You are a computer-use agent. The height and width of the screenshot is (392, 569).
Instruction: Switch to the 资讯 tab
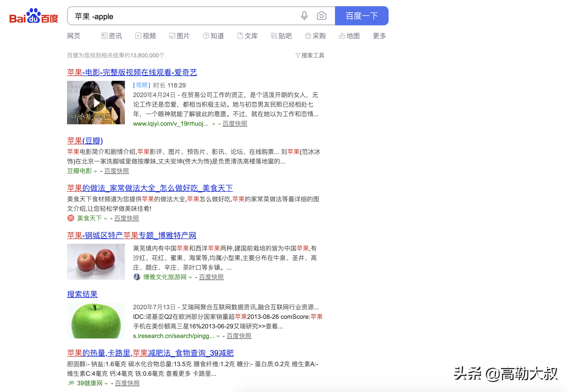click(112, 36)
